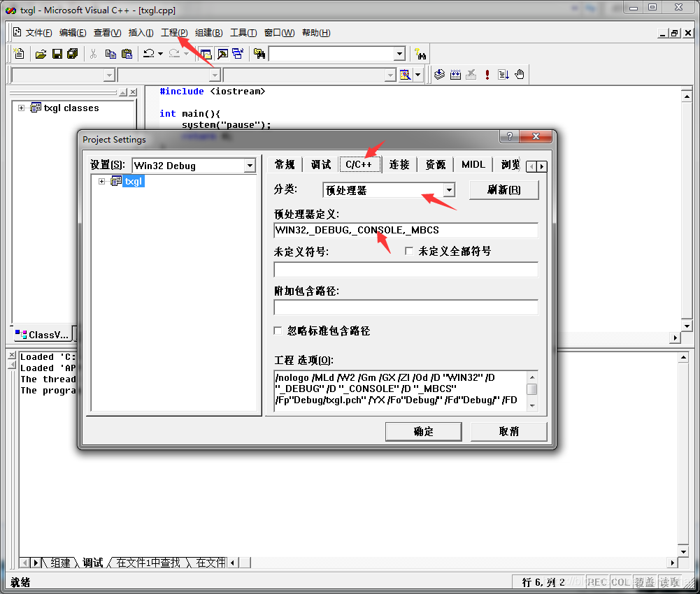700x594 pixels.
Task: Click the Search binoculars toolbar icon
Action: 420,54
